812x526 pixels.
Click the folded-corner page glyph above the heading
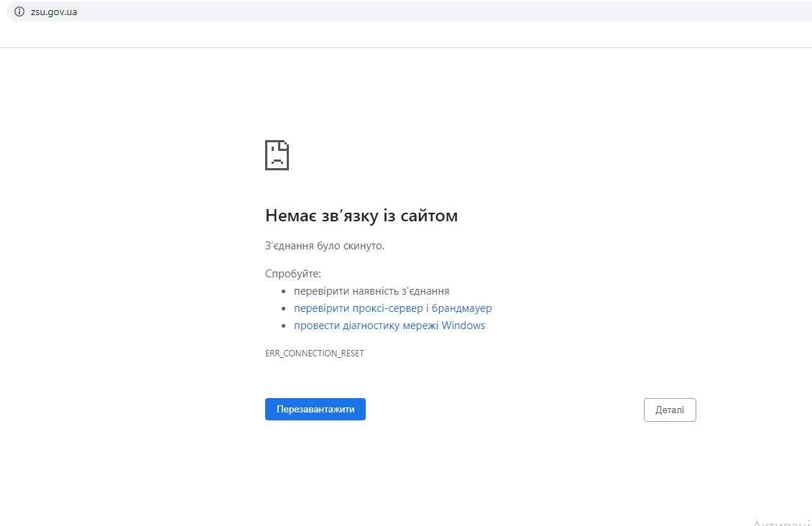point(277,154)
